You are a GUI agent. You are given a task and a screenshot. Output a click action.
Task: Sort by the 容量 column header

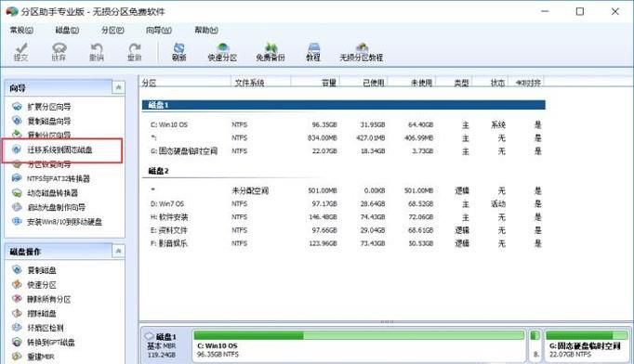315,83
